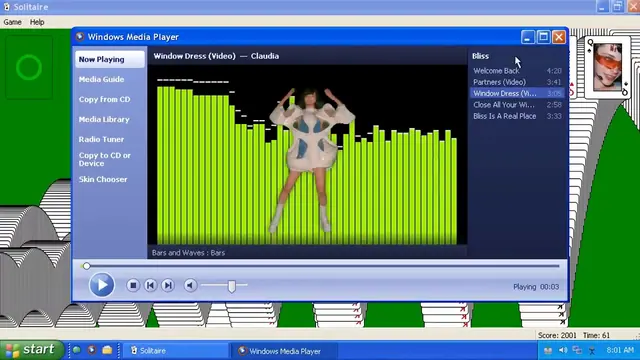Mute the sound with speaker icon

click(x=190, y=285)
